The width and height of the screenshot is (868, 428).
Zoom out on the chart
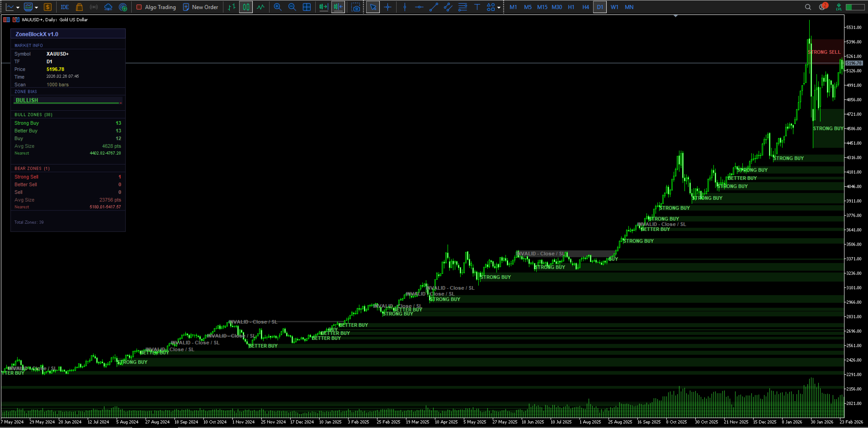(x=292, y=7)
